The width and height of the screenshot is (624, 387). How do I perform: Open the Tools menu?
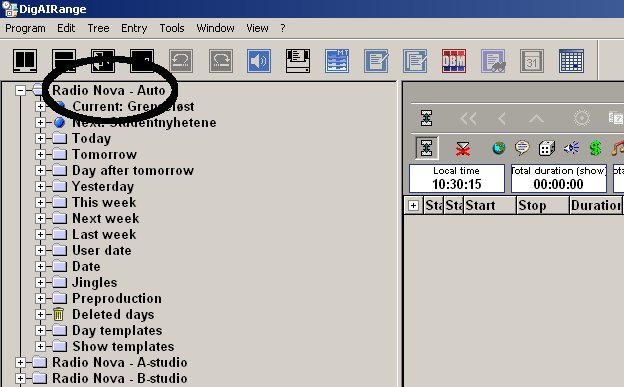coord(172,28)
